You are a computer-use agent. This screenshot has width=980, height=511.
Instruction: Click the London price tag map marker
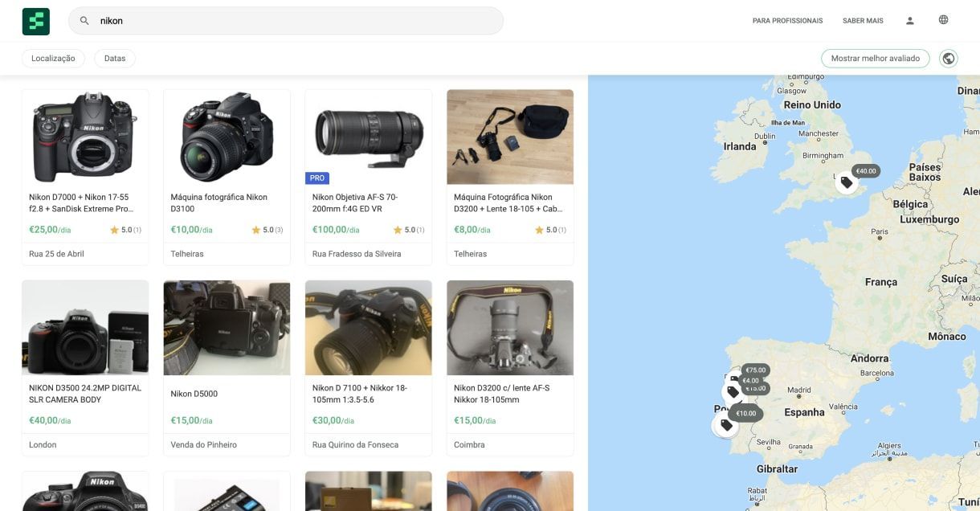(x=846, y=182)
